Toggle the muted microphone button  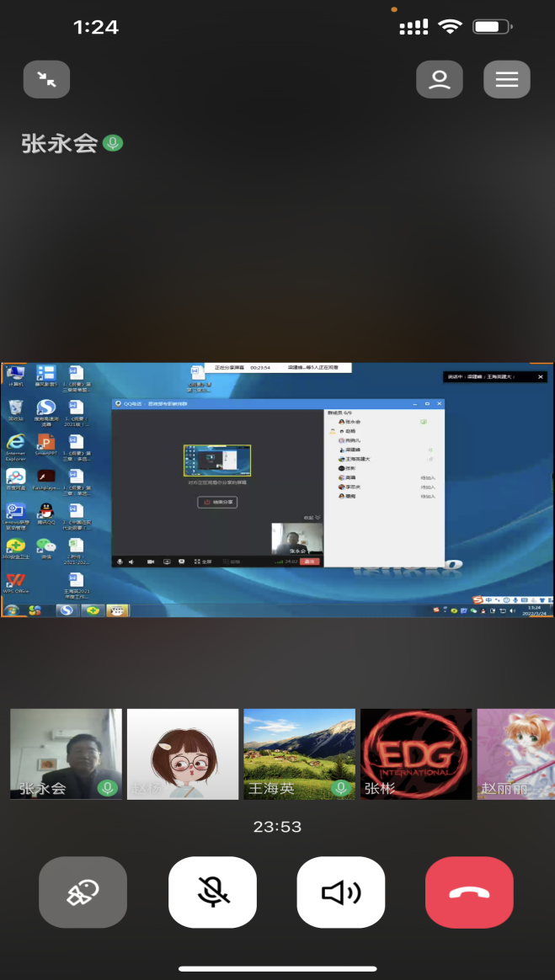click(212, 892)
